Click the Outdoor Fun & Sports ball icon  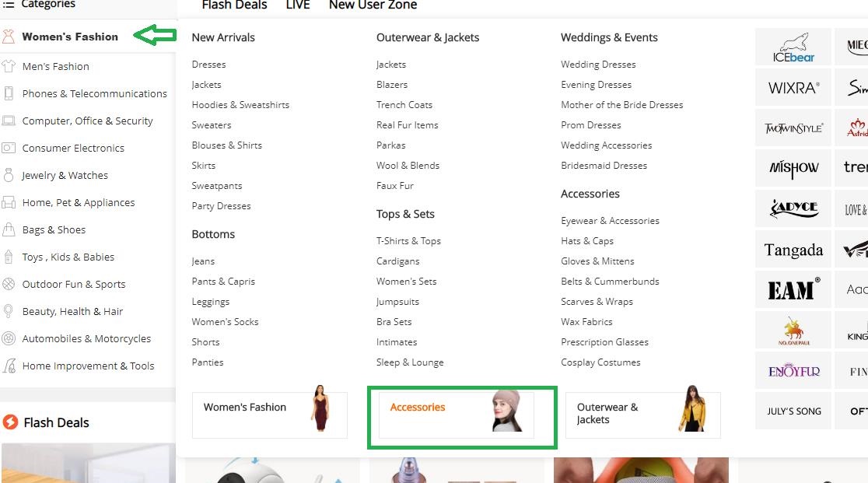9,285
